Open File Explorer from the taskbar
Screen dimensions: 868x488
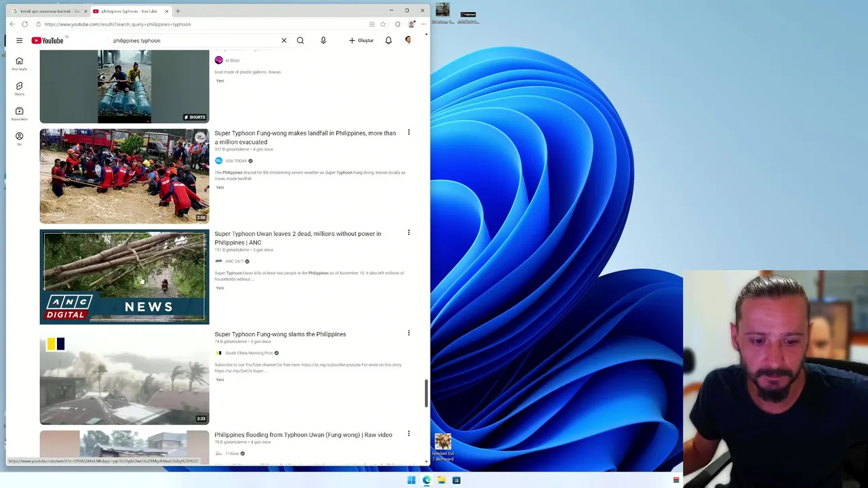pos(441,480)
